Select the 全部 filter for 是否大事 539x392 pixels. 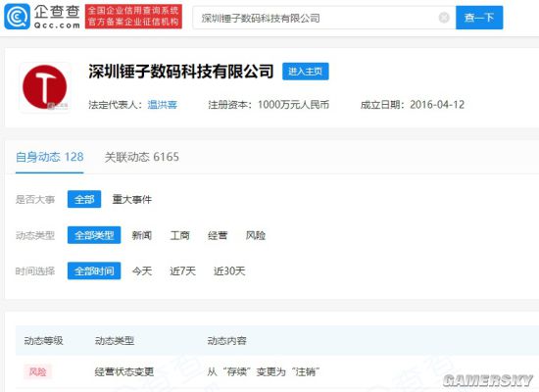coord(84,199)
